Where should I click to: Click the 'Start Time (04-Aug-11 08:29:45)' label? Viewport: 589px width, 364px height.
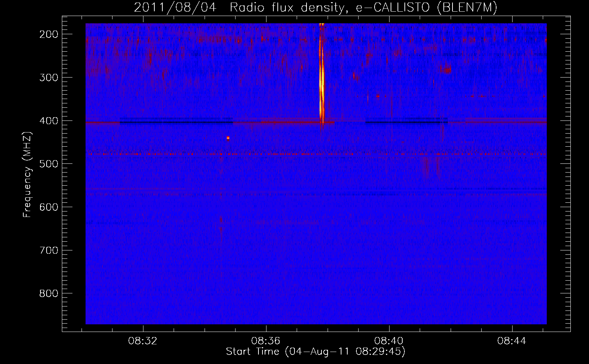(x=316, y=352)
